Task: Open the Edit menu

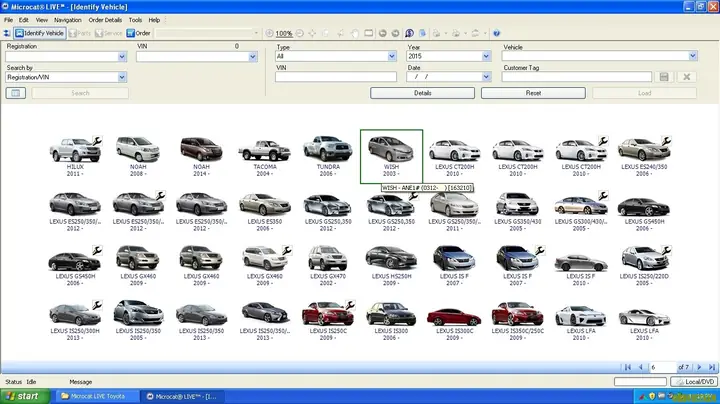Action: pyautogui.click(x=23, y=20)
